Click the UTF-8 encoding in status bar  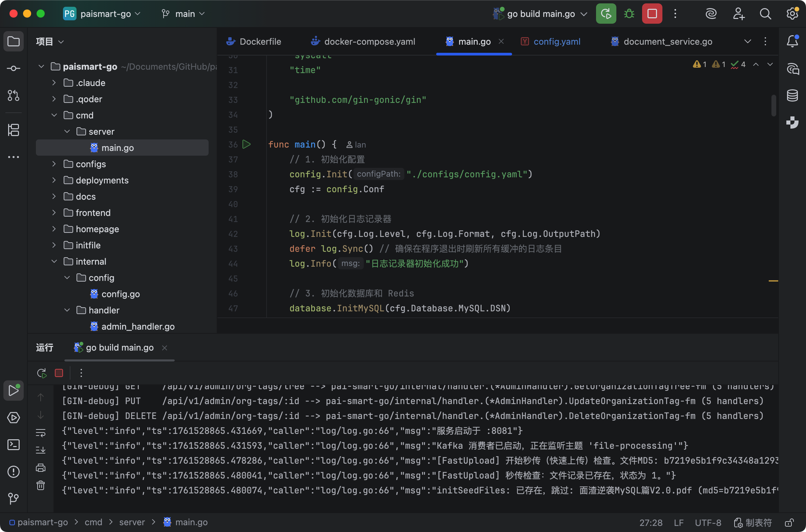[708, 523]
